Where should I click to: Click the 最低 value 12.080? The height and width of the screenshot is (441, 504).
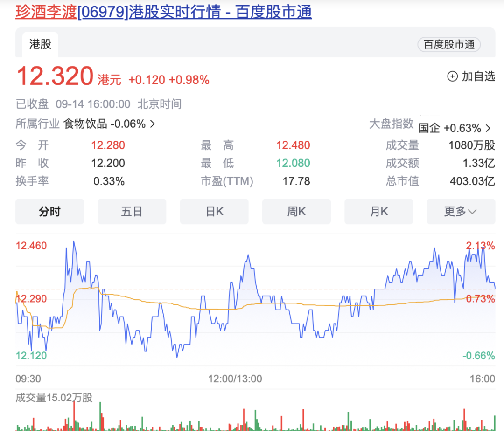pyautogui.click(x=293, y=163)
